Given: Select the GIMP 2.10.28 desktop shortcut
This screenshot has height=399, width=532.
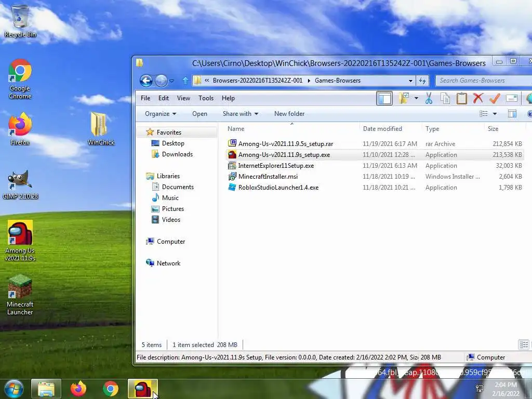Looking at the screenshot, I should tap(20, 185).
